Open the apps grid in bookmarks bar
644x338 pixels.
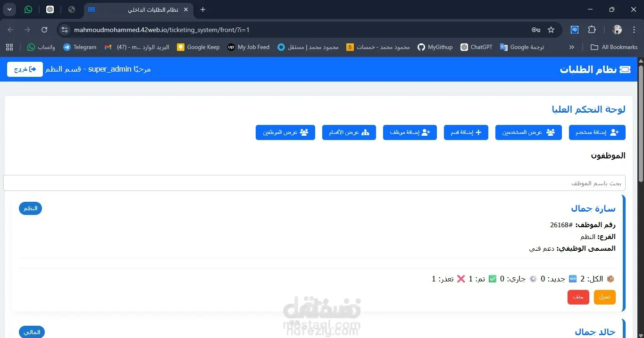coord(9,47)
